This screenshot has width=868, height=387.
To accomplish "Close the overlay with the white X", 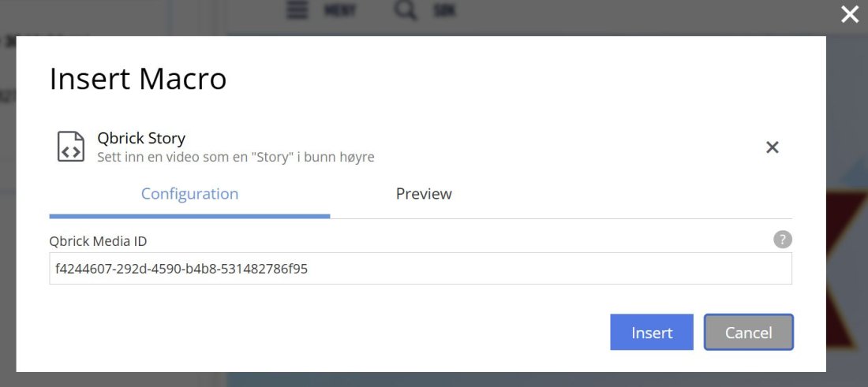I will tap(850, 14).
